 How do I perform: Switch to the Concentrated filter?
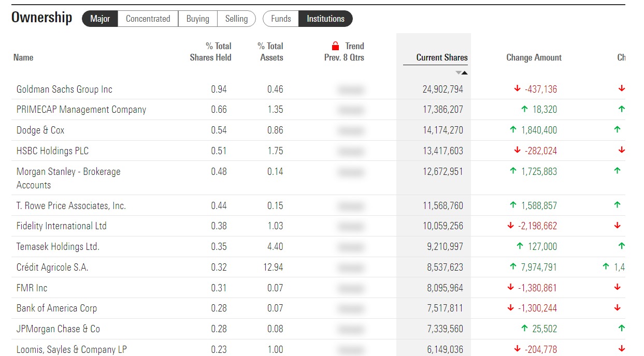coord(148,19)
